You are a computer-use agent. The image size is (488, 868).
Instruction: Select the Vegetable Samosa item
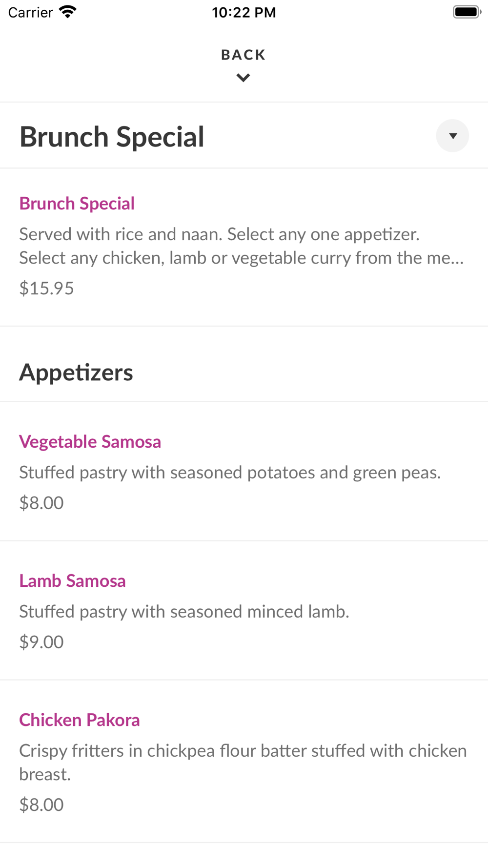(x=90, y=442)
